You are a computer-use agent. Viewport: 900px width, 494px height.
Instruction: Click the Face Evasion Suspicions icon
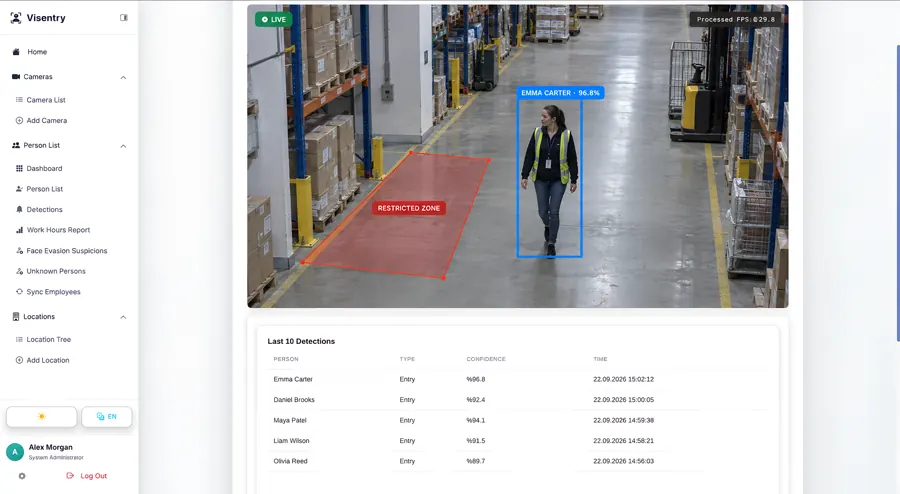[19, 251]
